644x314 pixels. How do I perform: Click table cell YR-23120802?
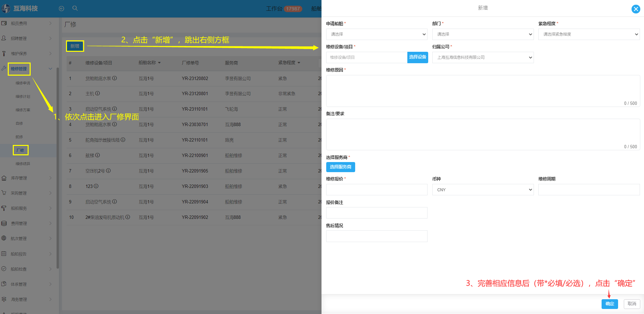coord(195,78)
